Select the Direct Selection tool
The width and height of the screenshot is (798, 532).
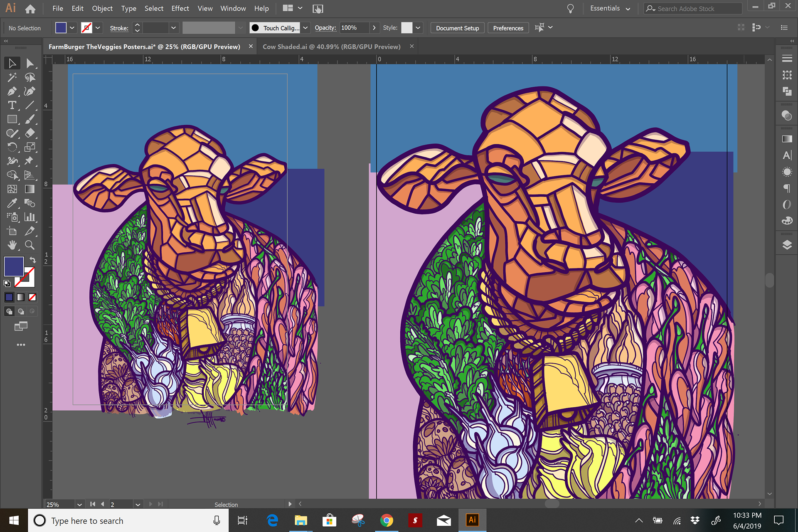click(x=30, y=63)
